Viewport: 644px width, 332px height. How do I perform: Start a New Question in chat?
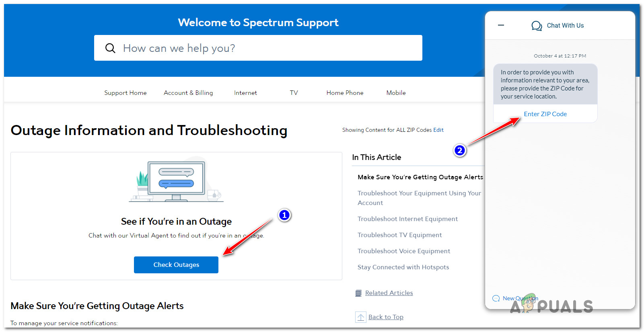[x=520, y=298]
